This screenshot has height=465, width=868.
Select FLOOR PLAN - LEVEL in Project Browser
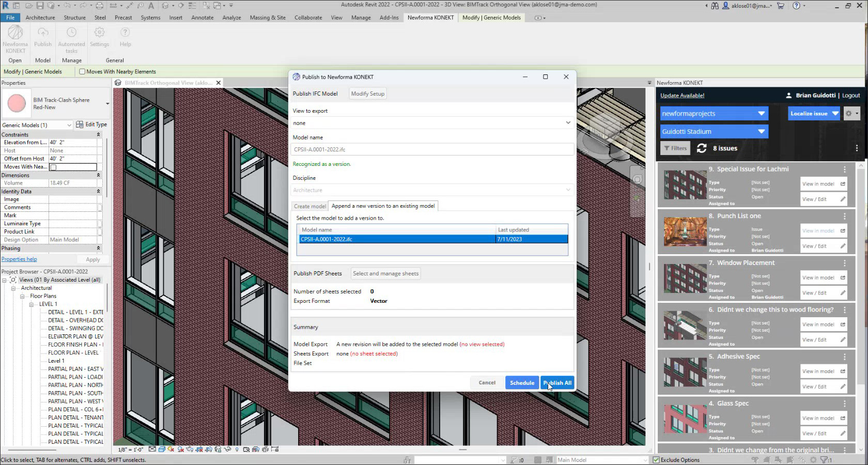(73, 353)
